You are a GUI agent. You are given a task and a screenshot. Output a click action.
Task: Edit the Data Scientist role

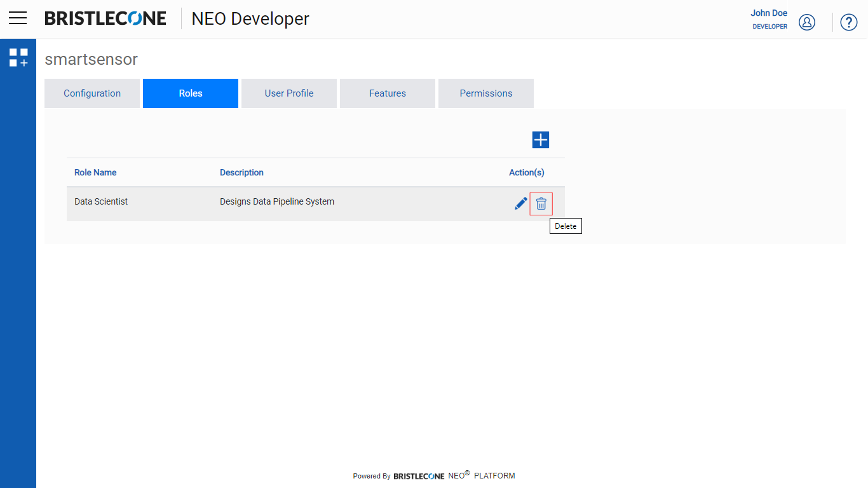click(521, 203)
